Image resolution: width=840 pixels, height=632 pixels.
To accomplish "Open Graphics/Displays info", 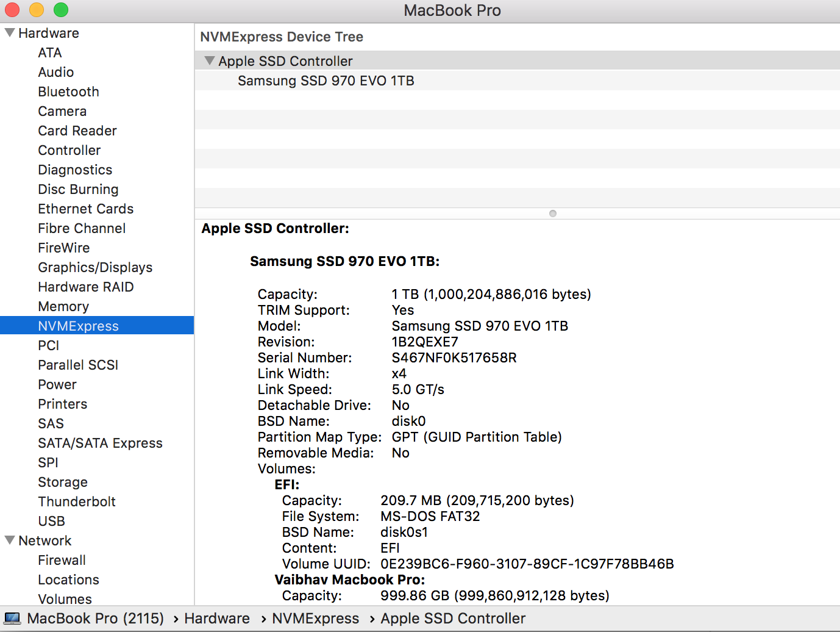I will tap(95, 267).
